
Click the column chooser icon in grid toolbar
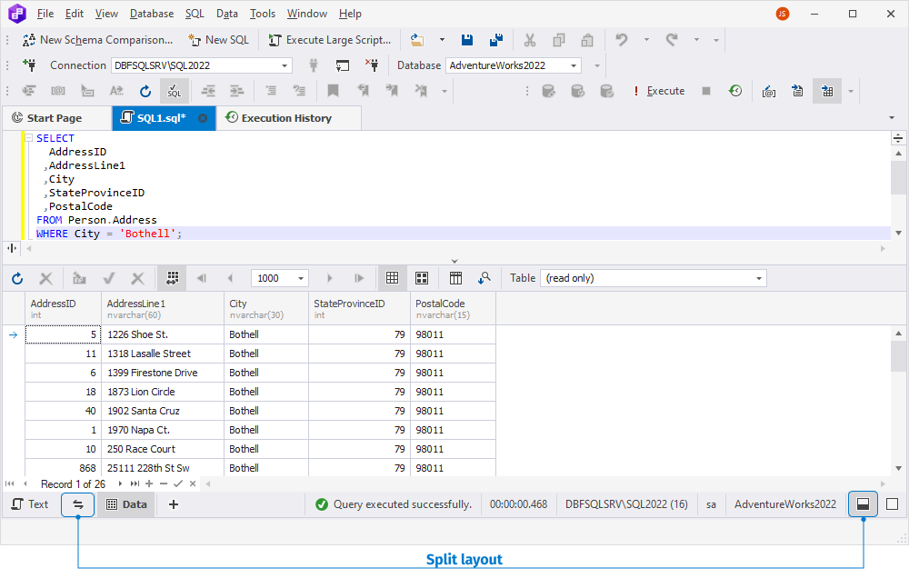pos(455,278)
